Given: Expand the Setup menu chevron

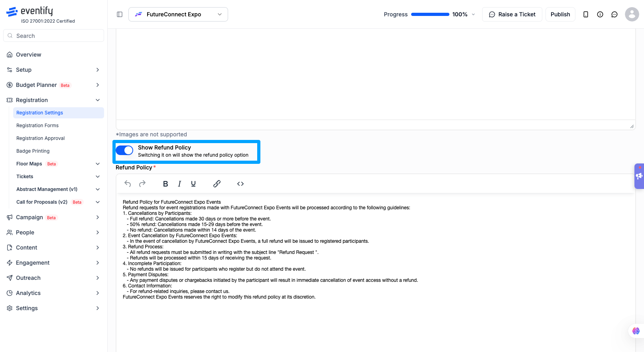Looking at the screenshot, I should pyautogui.click(x=98, y=70).
